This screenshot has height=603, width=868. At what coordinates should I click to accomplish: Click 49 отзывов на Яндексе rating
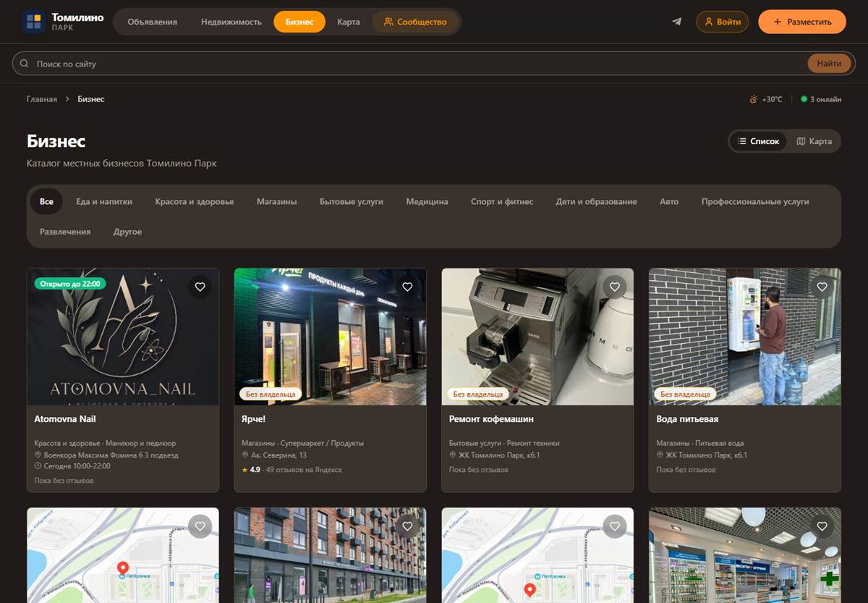[x=292, y=470]
